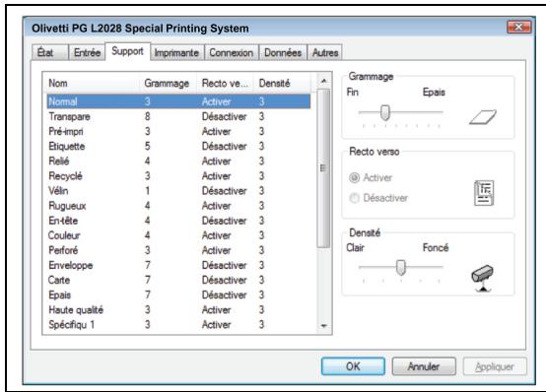Image resolution: width=546 pixels, height=392 pixels.
Task: Click the list scrollbar down arrow
Action: [x=324, y=326]
